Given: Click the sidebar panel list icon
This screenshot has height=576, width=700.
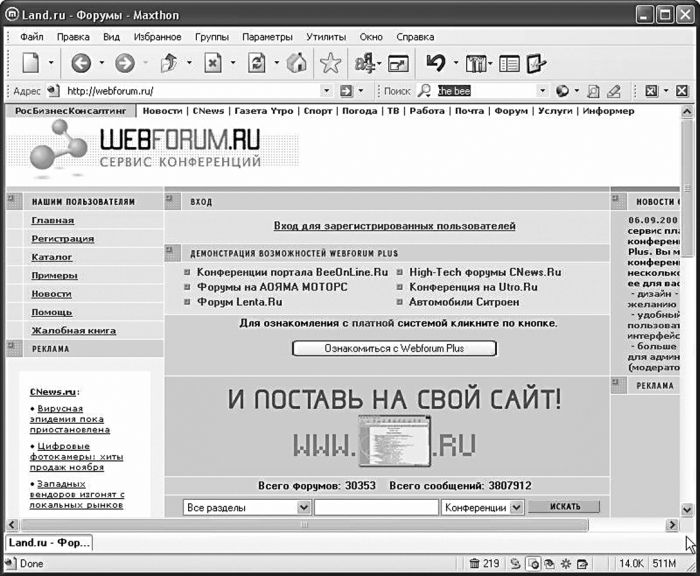Looking at the screenshot, I should (509, 64).
